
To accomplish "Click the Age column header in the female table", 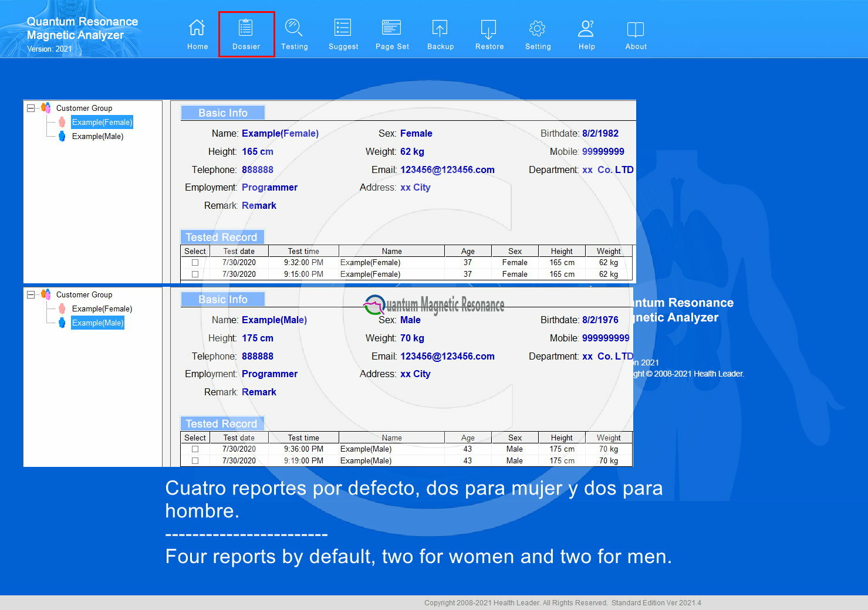I will click(x=468, y=251).
